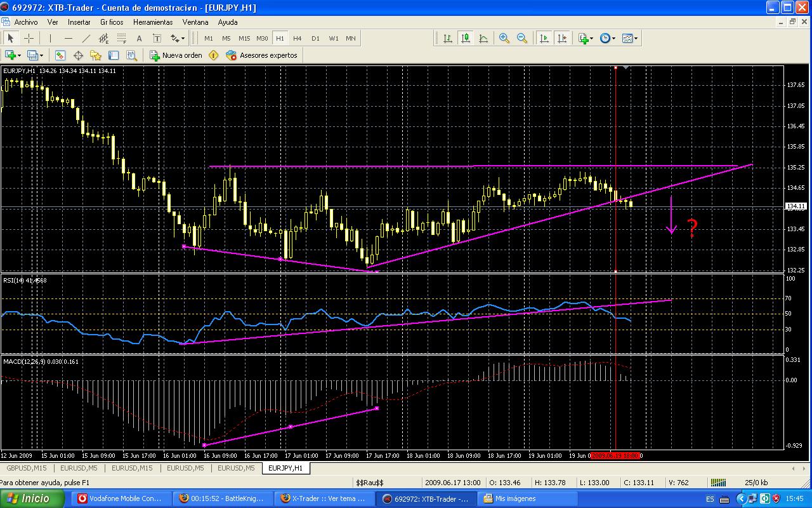Screen dimensions: 812x508
Task: Set chart timeframe to H4
Action: [298, 38]
